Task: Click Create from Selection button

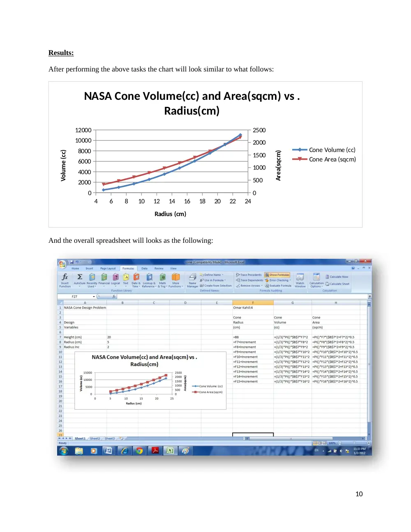Action: tap(216, 286)
